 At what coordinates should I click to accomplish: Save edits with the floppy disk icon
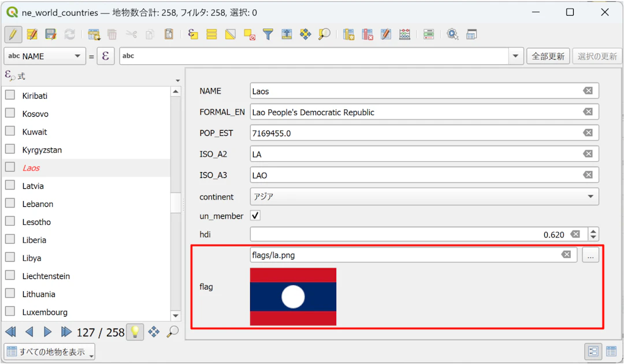[x=51, y=35]
